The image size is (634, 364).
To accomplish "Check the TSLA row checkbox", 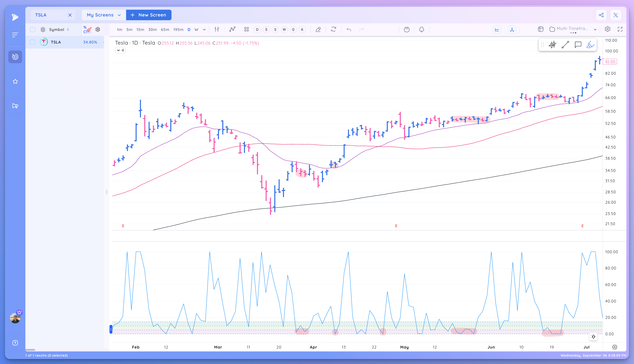I will pos(32,42).
